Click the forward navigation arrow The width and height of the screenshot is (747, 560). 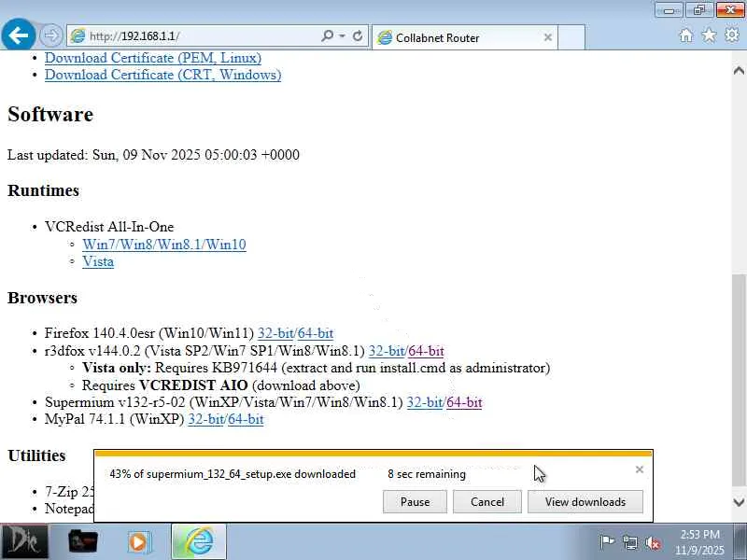click(50, 35)
